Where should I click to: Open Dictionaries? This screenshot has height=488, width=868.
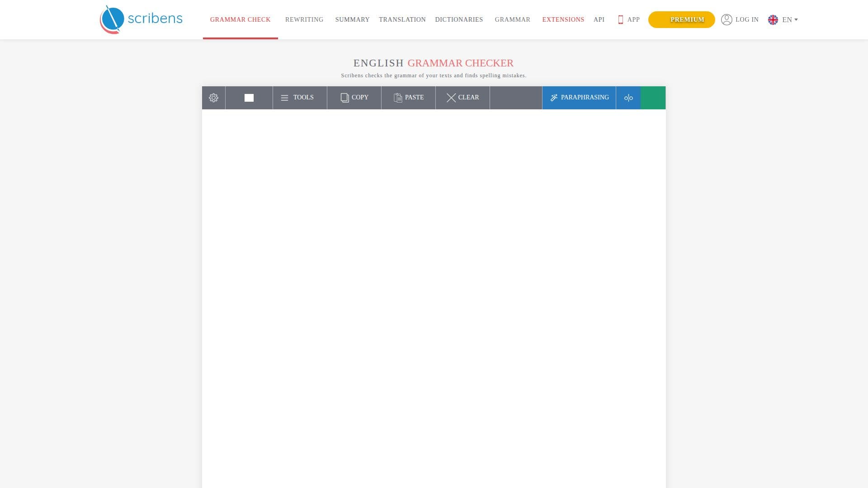coord(459,19)
